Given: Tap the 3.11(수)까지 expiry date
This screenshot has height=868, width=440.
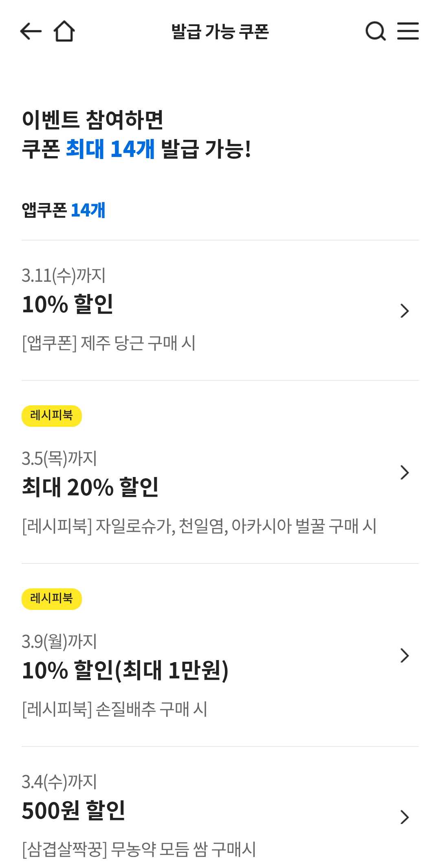Looking at the screenshot, I should [x=64, y=276].
